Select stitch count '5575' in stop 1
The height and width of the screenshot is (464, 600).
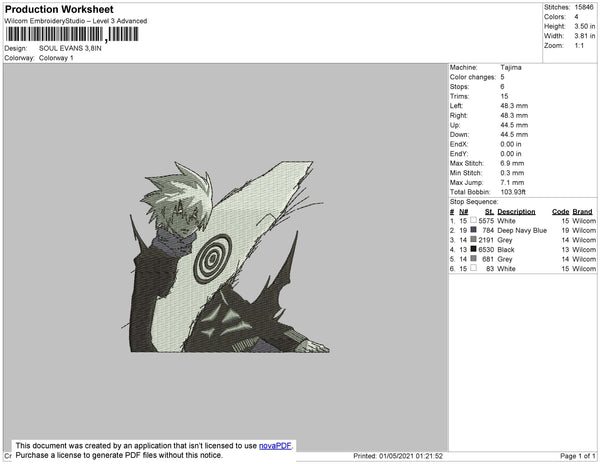486,221
